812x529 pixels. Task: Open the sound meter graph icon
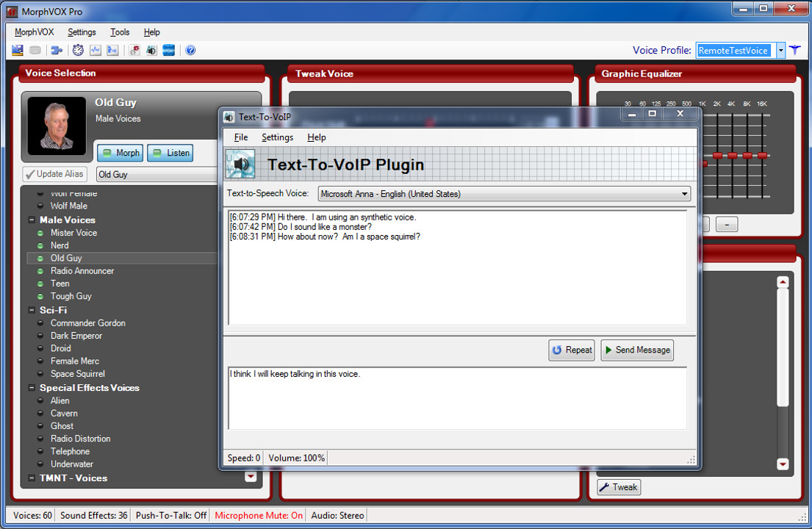pyautogui.click(x=96, y=49)
